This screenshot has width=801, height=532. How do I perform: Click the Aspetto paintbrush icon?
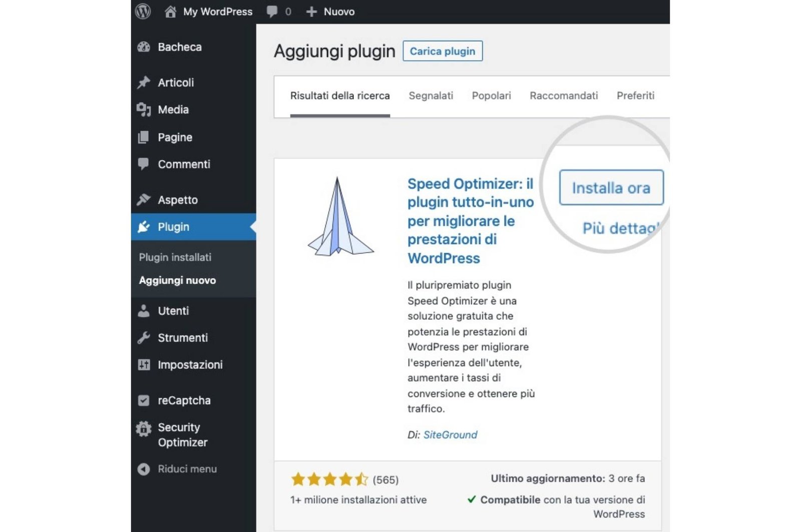click(x=144, y=200)
